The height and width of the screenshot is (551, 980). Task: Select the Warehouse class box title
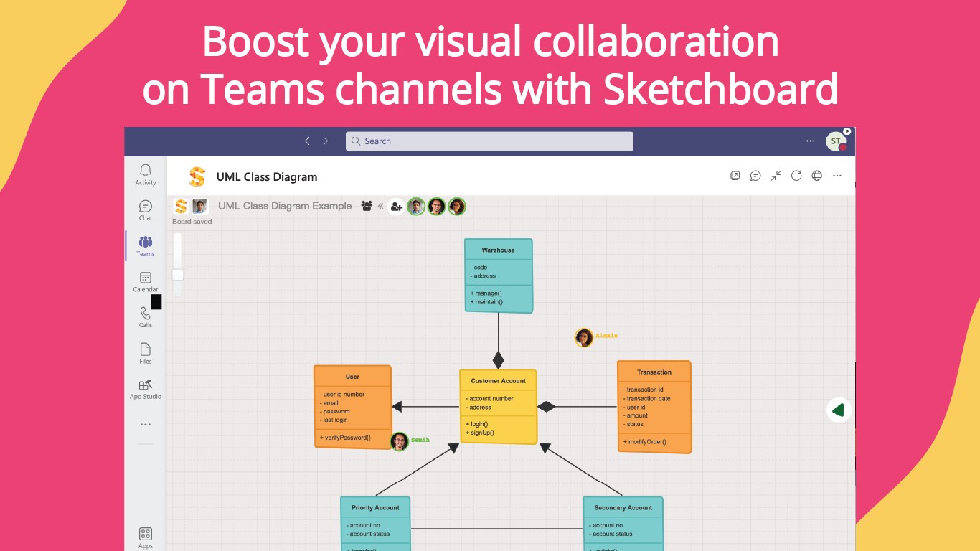tap(498, 250)
